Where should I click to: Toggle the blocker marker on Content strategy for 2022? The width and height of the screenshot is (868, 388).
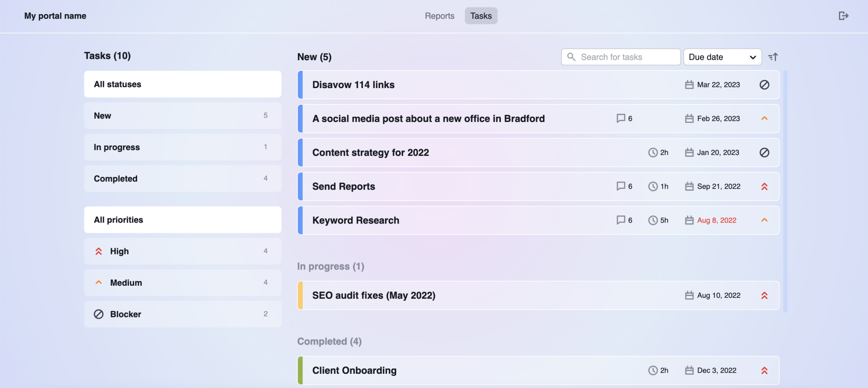tap(764, 153)
